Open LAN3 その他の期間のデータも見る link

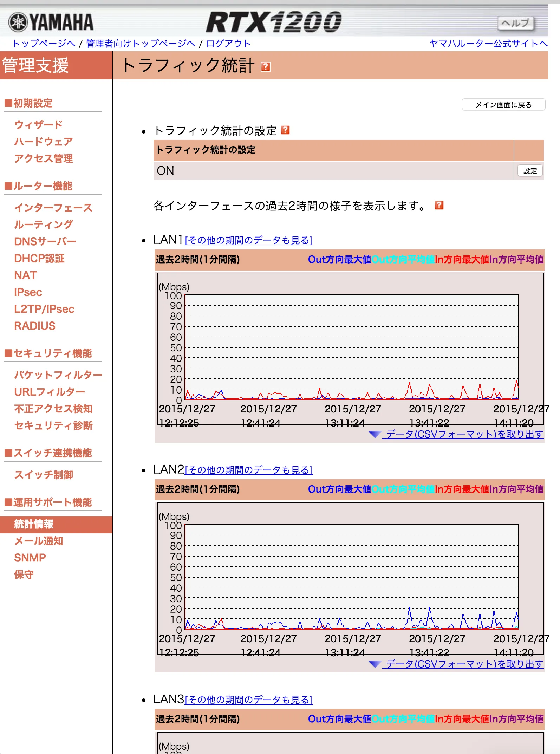coord(248,700)
